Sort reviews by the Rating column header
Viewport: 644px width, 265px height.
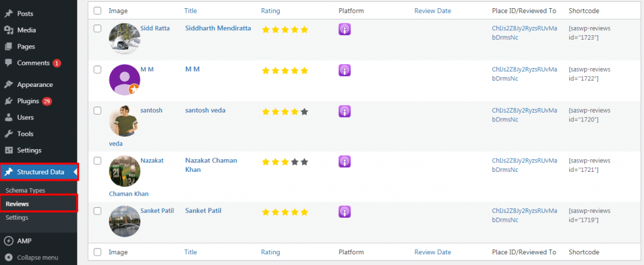pos(270,11)
